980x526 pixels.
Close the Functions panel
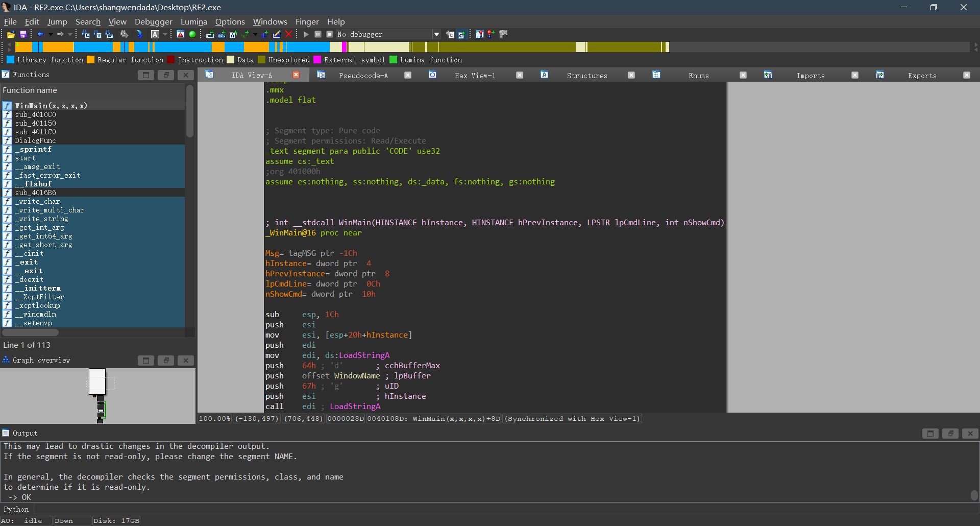(186, 75)
